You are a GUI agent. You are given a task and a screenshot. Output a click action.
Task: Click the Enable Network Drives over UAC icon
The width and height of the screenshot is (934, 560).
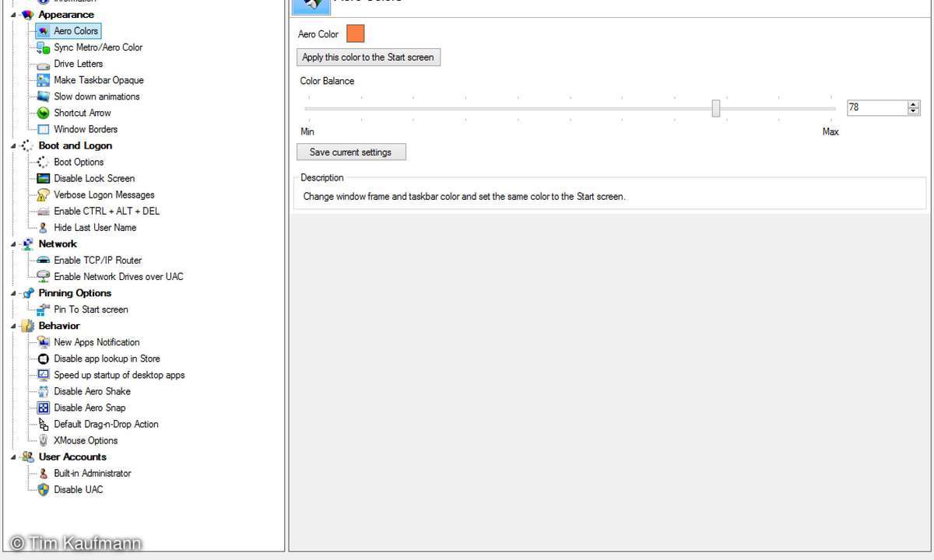tap(44, 276)
